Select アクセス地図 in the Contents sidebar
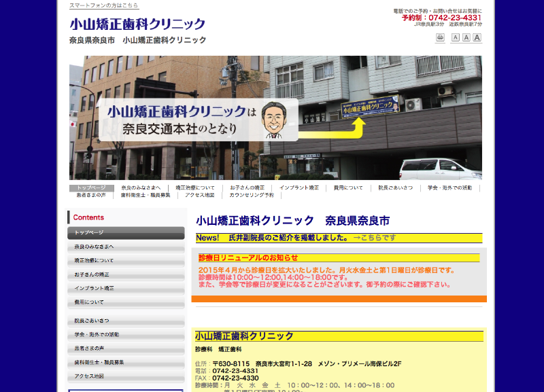The image size is (544, 392). click(x=126, y=376)
